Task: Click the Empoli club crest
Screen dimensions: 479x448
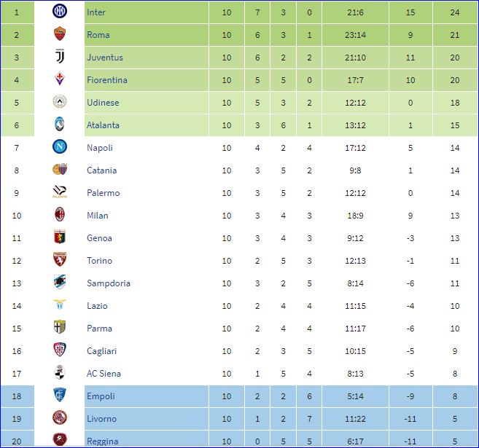Action: click(x=60, y=396)
